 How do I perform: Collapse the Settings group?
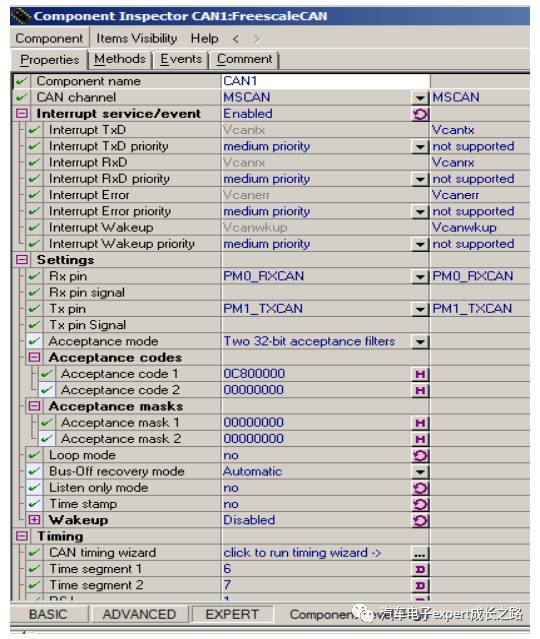pyautogui.click(x=22, y=260)
